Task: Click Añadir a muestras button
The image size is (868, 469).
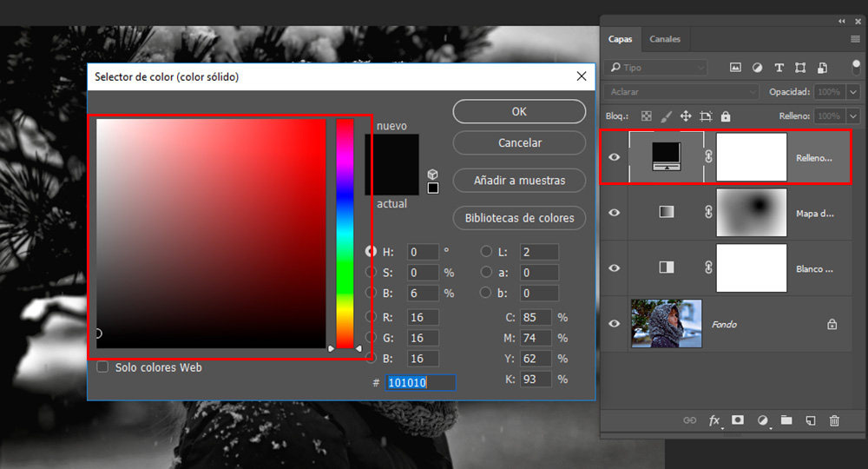Action: [x=519, y=181]
